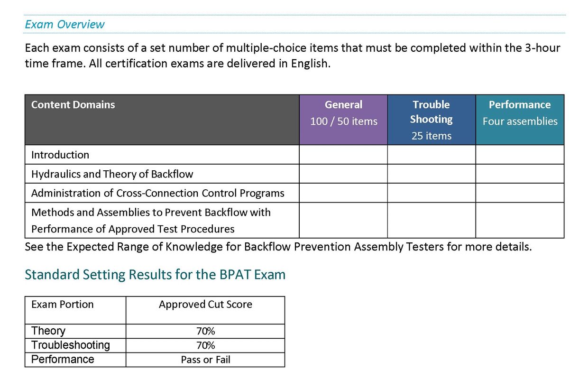Click the "Pass or Fail" cell
Image resolution: width=588 pixels, height=380 pixels.
pos(205,360)
